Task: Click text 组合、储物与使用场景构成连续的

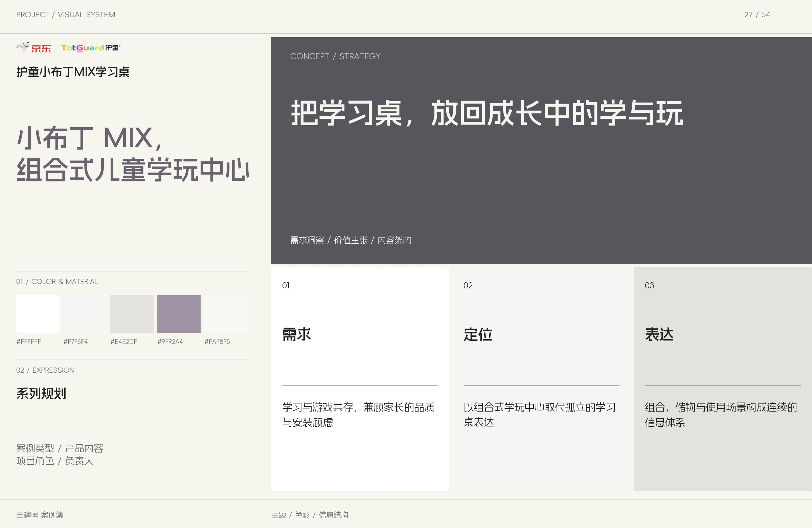Action: point(721,407)
